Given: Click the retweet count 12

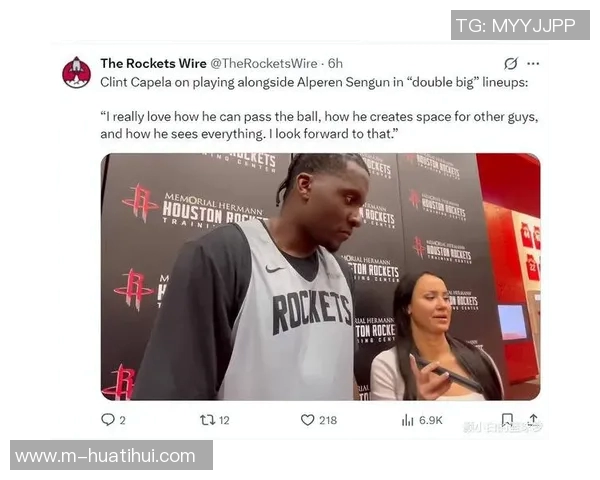Looking at the screenshot, I should 224,421.
